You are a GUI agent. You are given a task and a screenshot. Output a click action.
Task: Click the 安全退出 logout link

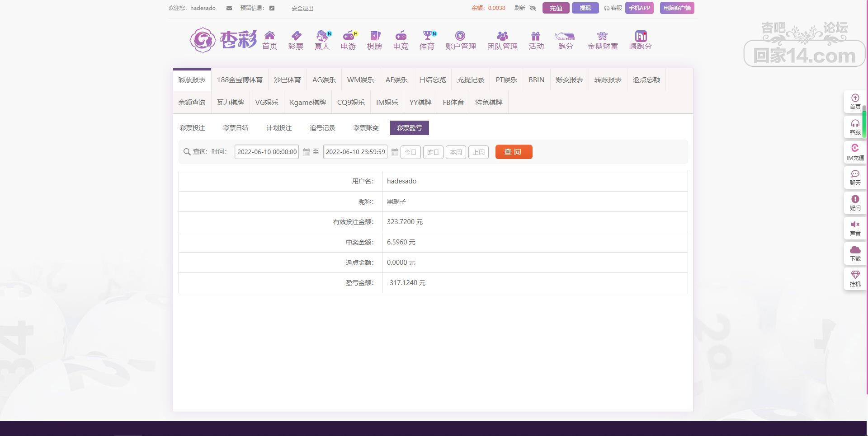302,9
